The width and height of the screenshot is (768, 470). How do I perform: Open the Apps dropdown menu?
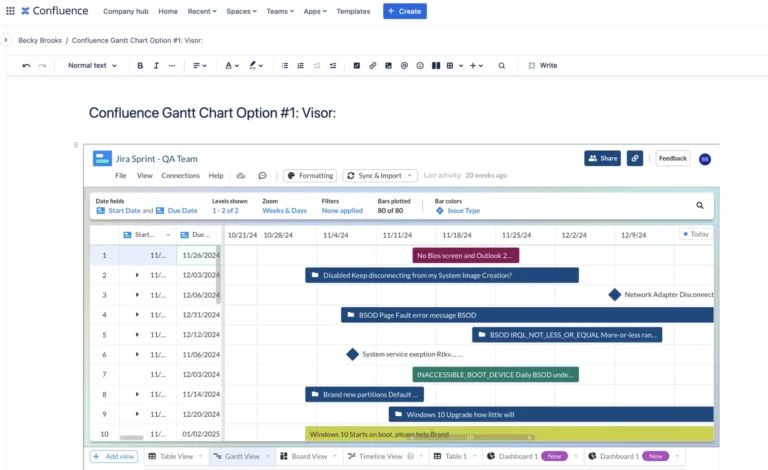pos(315,11)
